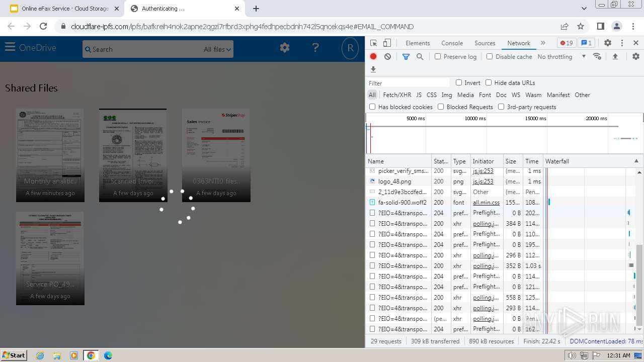Filter requests by CSS
644x362 pixels.
432,95
